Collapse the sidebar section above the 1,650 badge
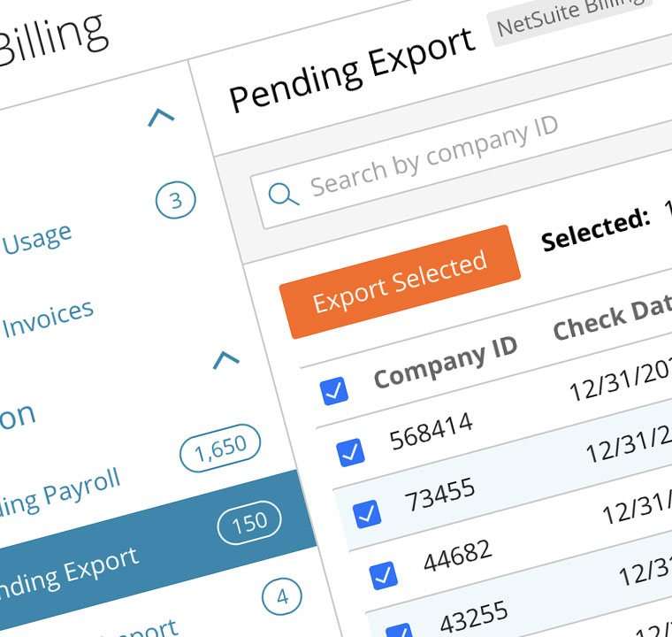The width and height of the screenshot is (672, 637). pyautogui.click(x=226, y=360)
